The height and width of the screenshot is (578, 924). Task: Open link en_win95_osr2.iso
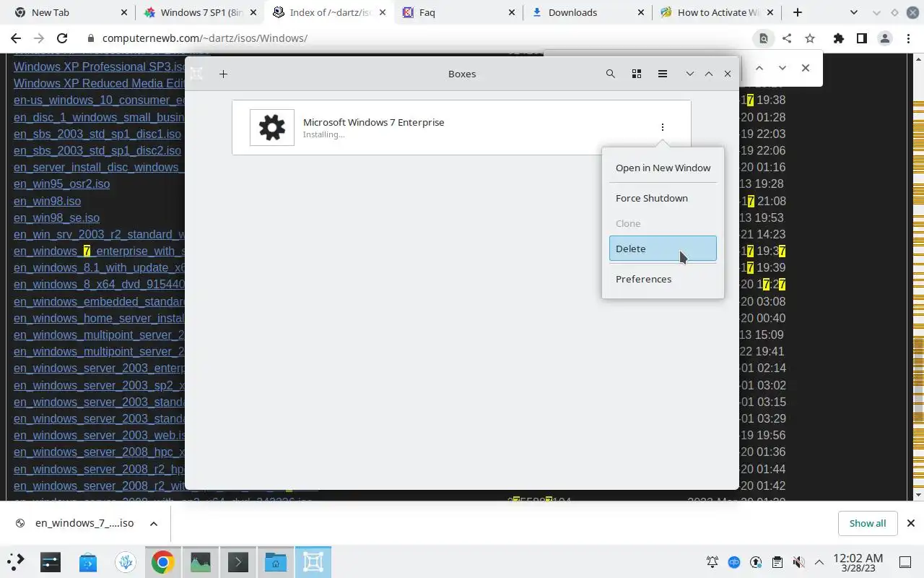point(62,184)
